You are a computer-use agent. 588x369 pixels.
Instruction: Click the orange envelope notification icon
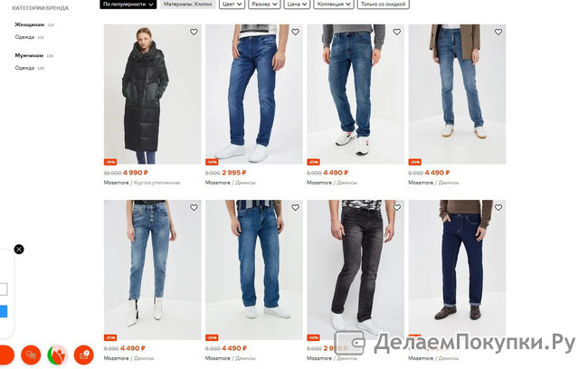click(x=83, y=355)
